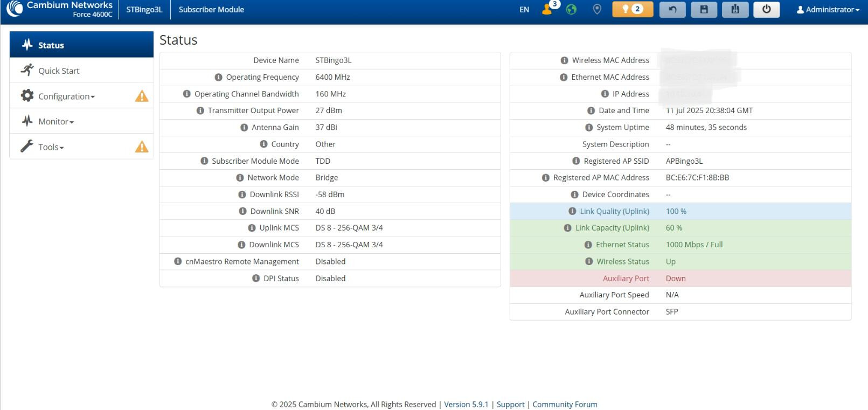Image resolution: width=868 pixels, height=410 pixels.
Task: Select the APBingo3L SSID value
Action: pos(684,161)
